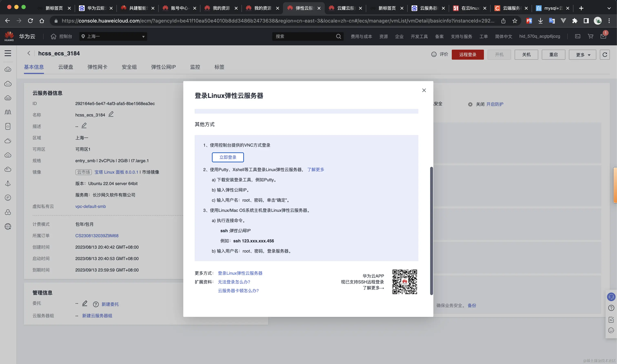Click the help question icon near 新建委托
617x364 pixels.
pos(96,304)
